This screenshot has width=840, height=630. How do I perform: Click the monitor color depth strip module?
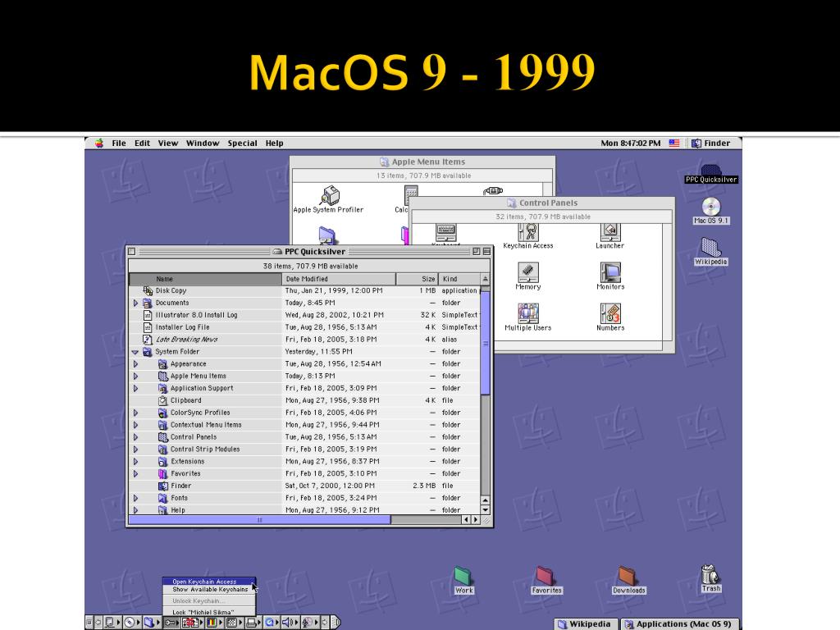(213, 623)
